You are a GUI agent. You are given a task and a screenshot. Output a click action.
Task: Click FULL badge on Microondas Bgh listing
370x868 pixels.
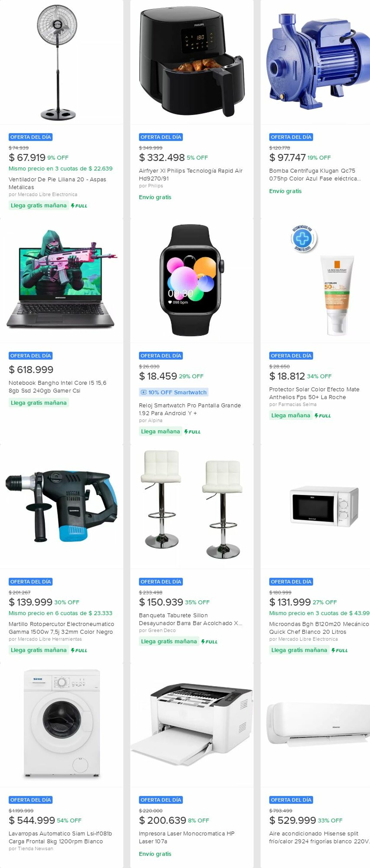coord(339,650)
